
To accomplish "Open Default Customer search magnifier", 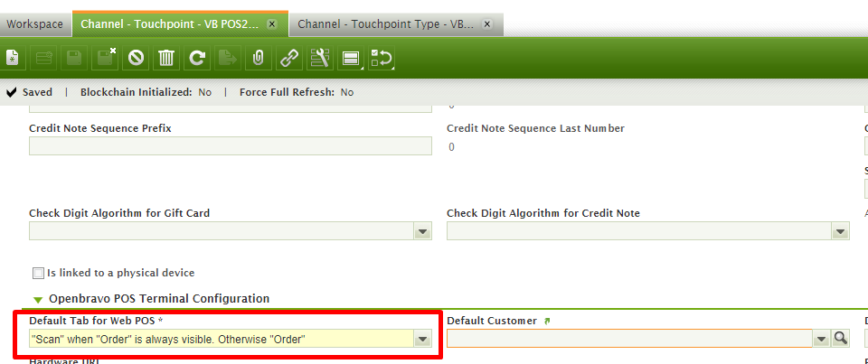I will [x=840, y=338].
